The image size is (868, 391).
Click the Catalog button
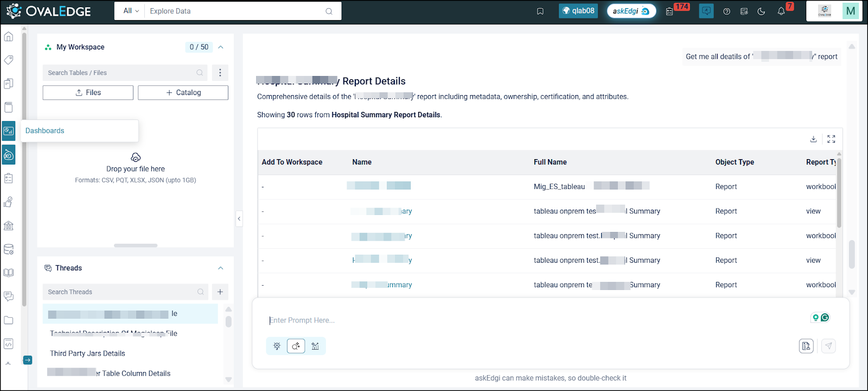click(x=183, y=93)
